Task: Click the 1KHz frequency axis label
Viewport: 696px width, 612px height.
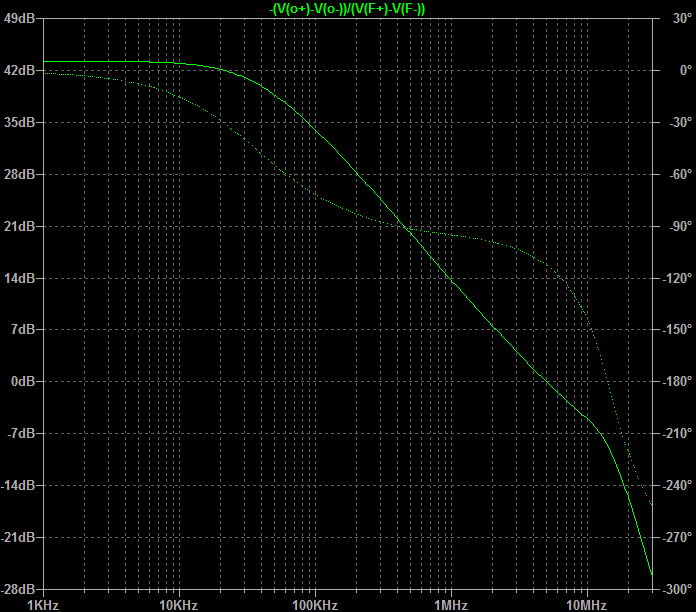Action: 43,605
